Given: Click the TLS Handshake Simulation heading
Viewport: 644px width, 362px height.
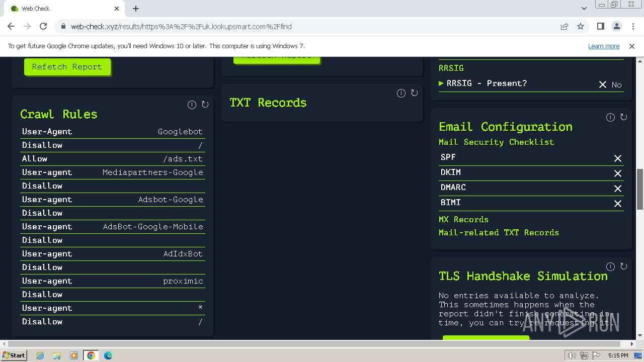Looking at the screenshot, I should [x=523, y=276].
